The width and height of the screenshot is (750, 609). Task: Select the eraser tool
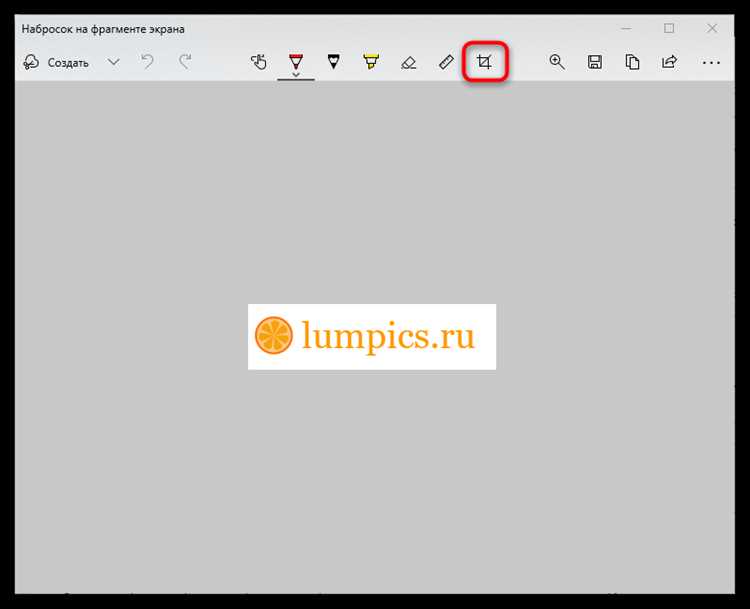coord(408,62)
